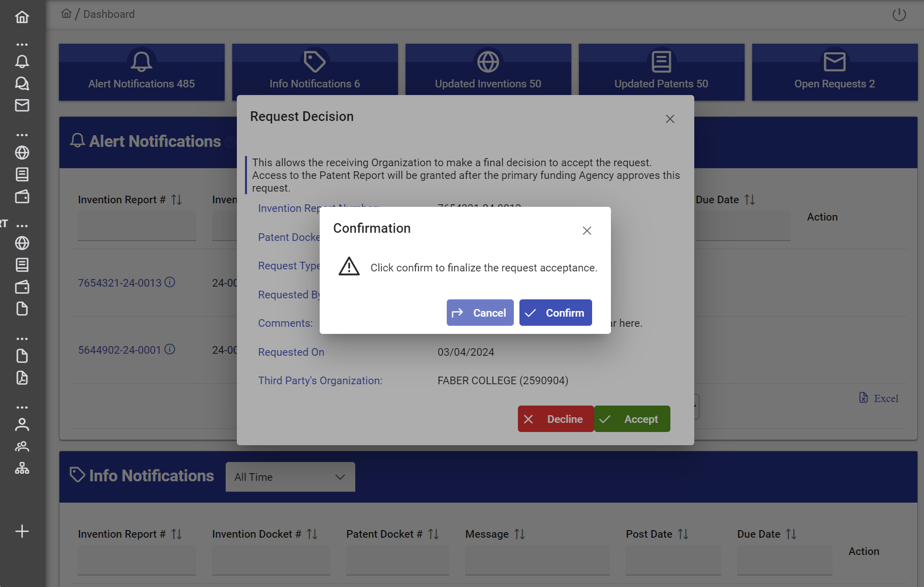Close the Request Decision dialog
This screenshot has width=924, height=587.
point(669,119)
